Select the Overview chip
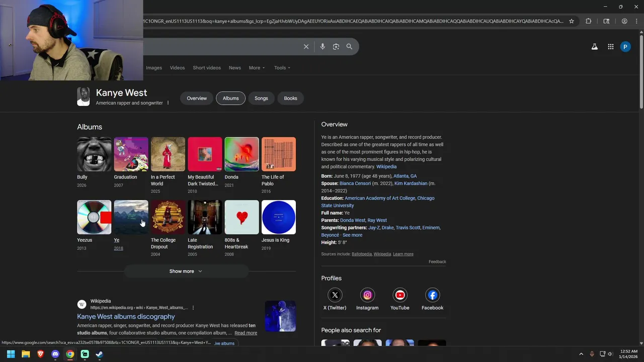The width and height of the screenshot is (644, 362). [197, 99]
